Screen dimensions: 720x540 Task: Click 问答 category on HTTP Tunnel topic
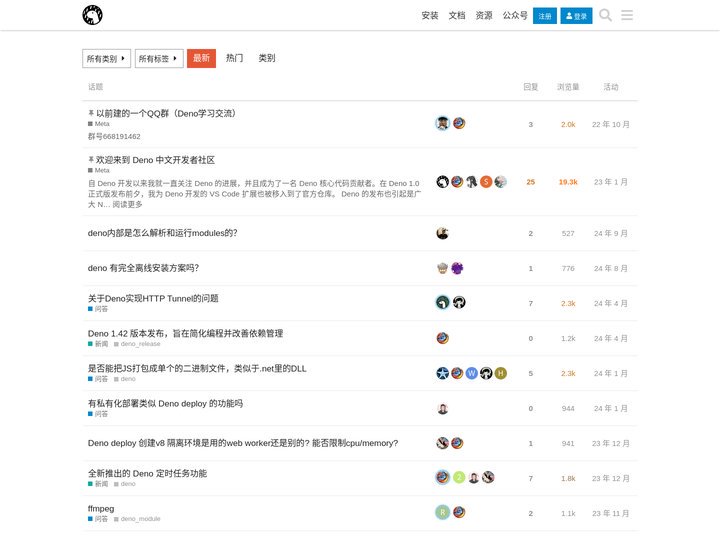98,309
